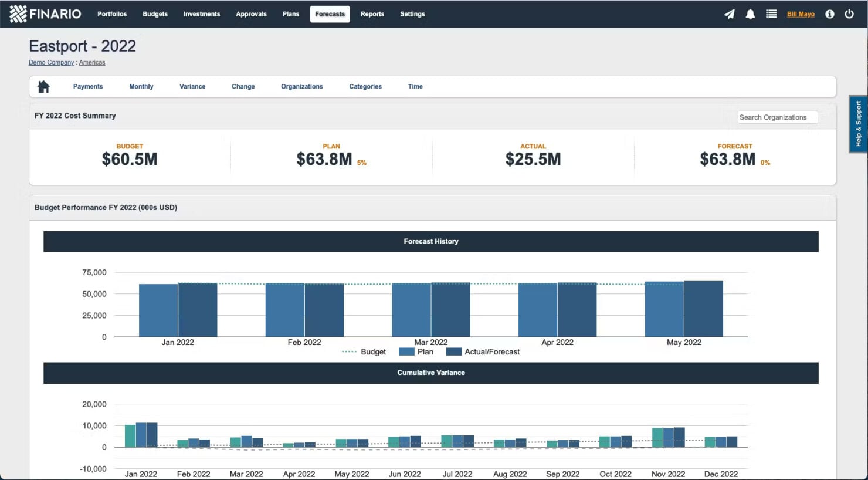Image resolution: width=868 pixels, height=480 pixels.
Task: Open the Help & Support side tab
Action: (x=857, y=124)
